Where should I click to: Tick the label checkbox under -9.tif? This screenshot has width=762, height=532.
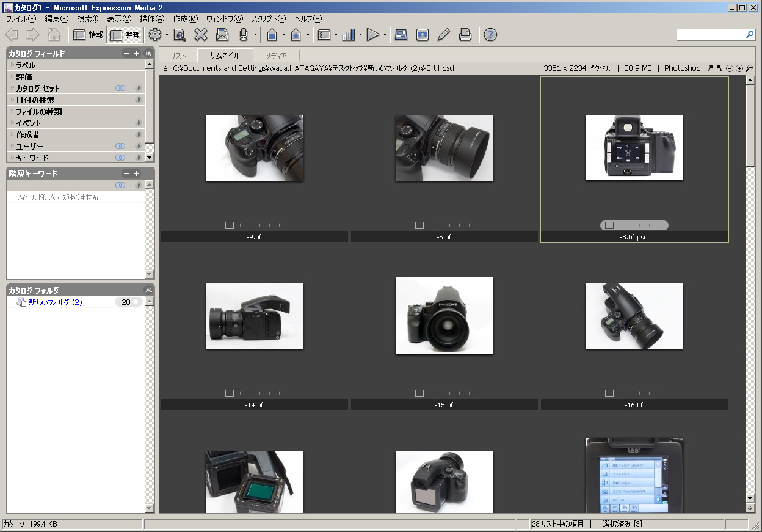pos(230,225)
